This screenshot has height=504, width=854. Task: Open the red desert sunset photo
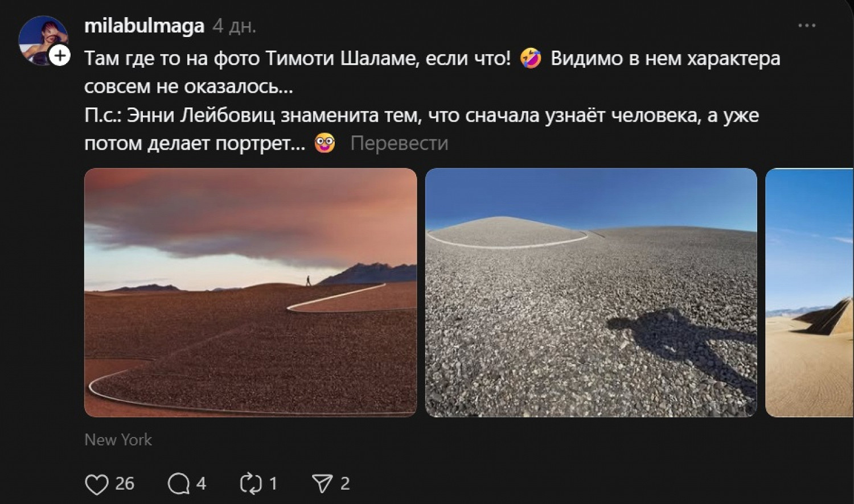pos(251,292)
